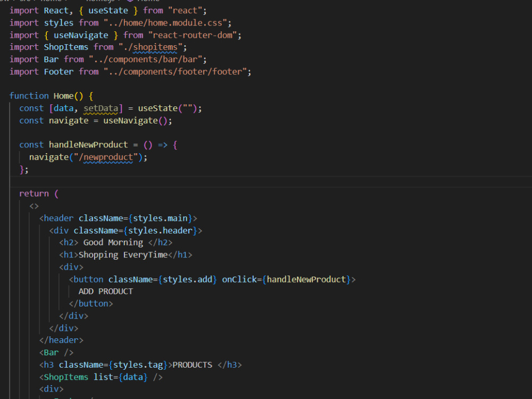Click the onClick attribute on the button

[239, 280]
